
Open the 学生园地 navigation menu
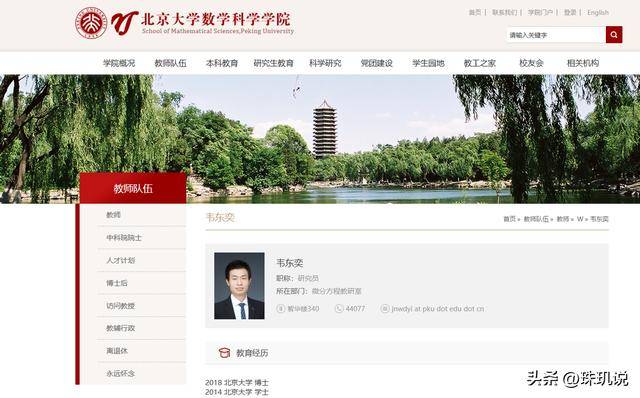[x=428, y=63]
